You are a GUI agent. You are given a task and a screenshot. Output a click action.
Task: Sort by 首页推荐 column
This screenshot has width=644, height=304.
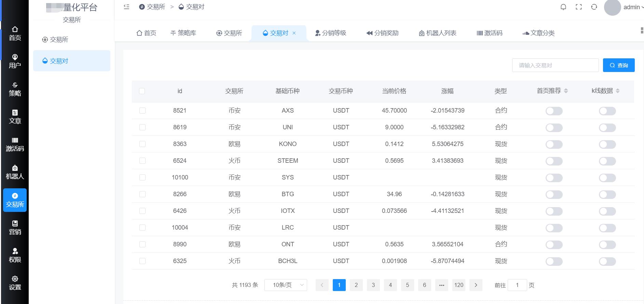(566, 91)
